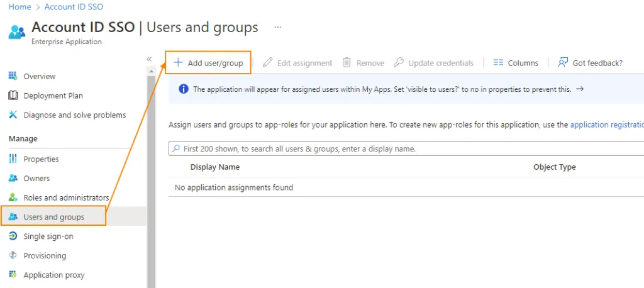Click 'No application assignments found' text
Viewport: 644px width, 288px height.
pyautogui.click(x=234, y=187)
